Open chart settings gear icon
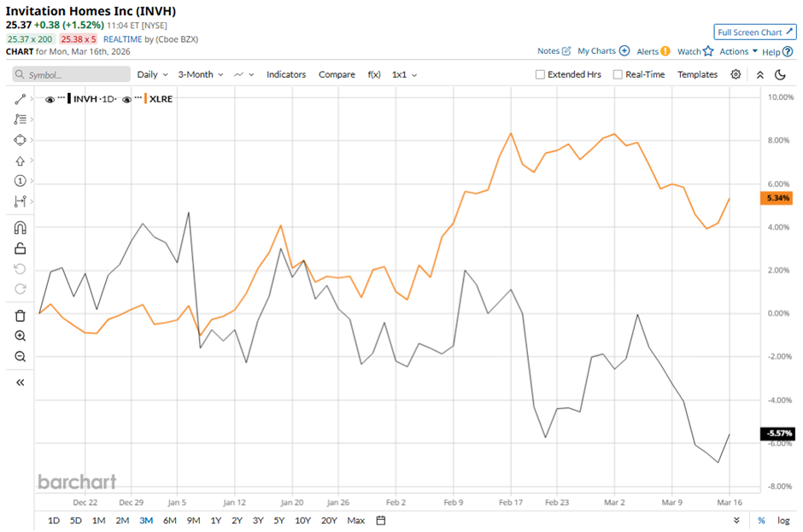Viewport: 803px width, 532px height. [x=736, y=74]
